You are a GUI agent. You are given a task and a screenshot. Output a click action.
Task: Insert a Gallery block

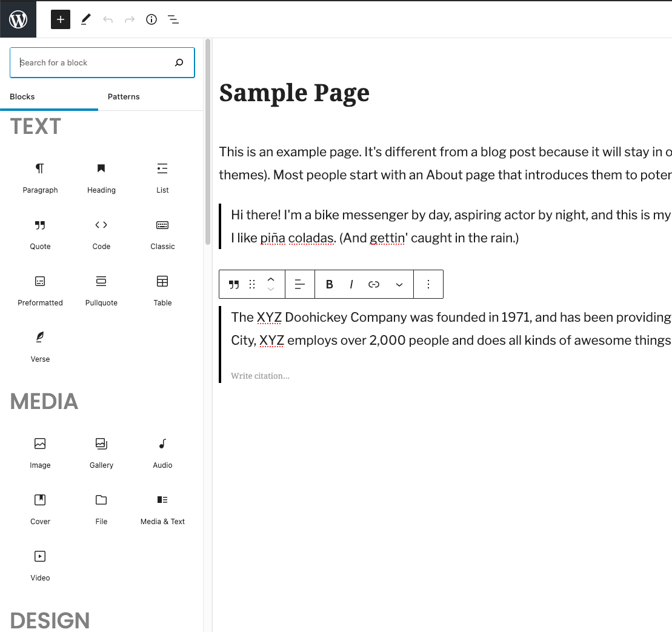tap(101, 453)
